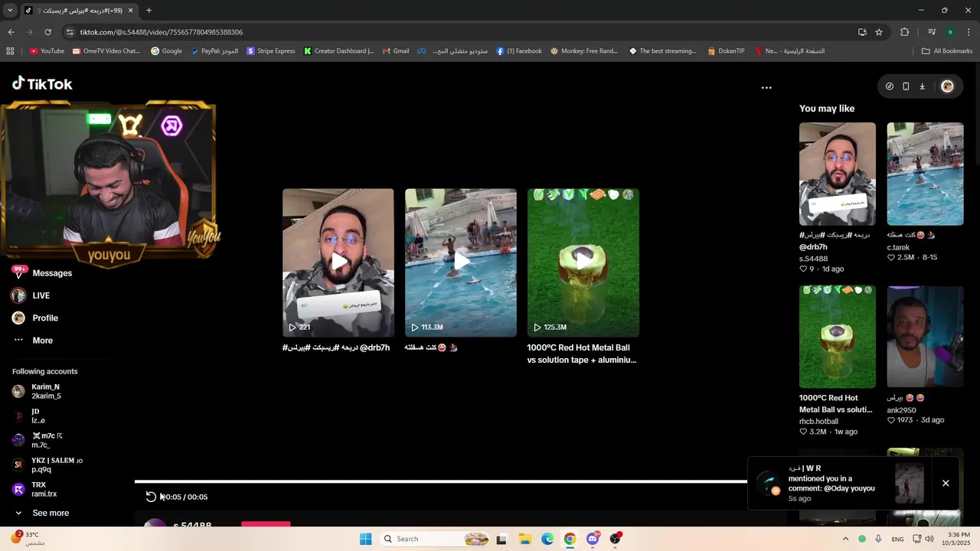Open volume control in system tray
Viewport: 980px width, 551px height.
pos(929,539)
